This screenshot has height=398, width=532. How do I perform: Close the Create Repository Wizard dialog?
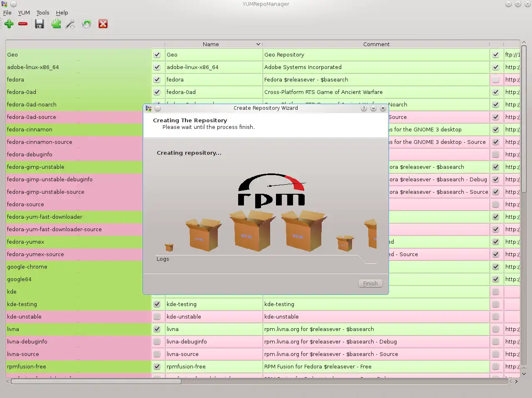tap(383, 108)
